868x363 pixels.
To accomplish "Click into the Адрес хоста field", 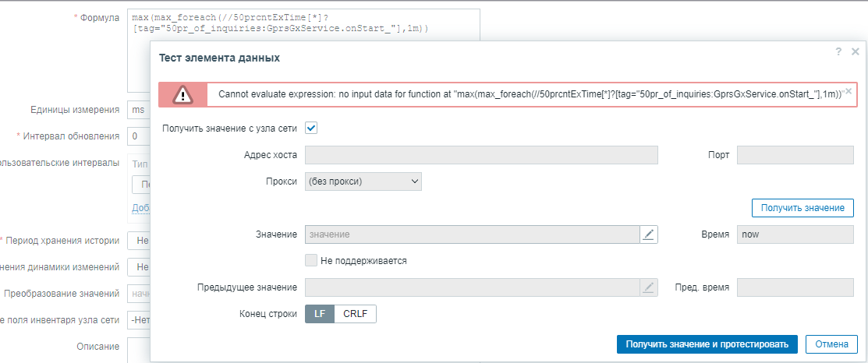I will click(481, 155).
